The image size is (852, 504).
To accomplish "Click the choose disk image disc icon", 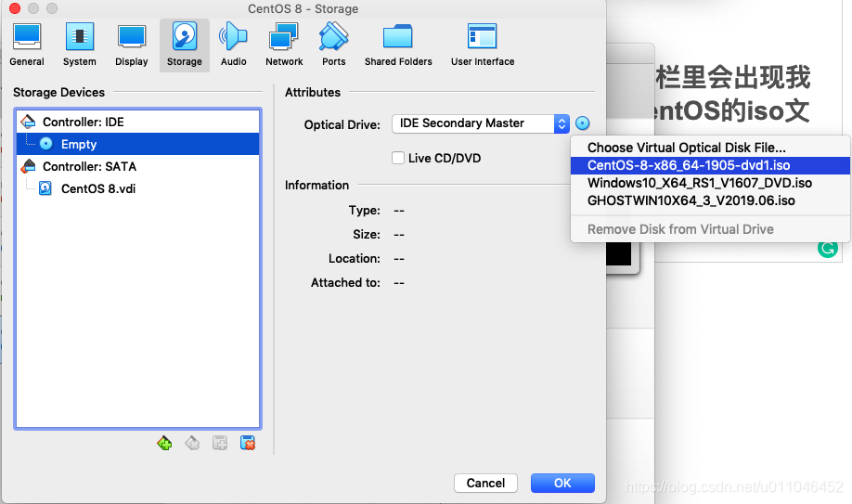I will [583, 123].
